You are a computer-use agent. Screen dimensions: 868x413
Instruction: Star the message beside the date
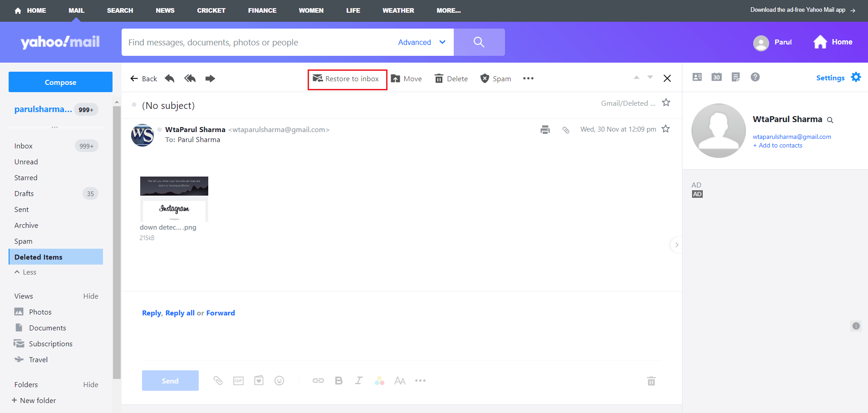pos(666,129)
